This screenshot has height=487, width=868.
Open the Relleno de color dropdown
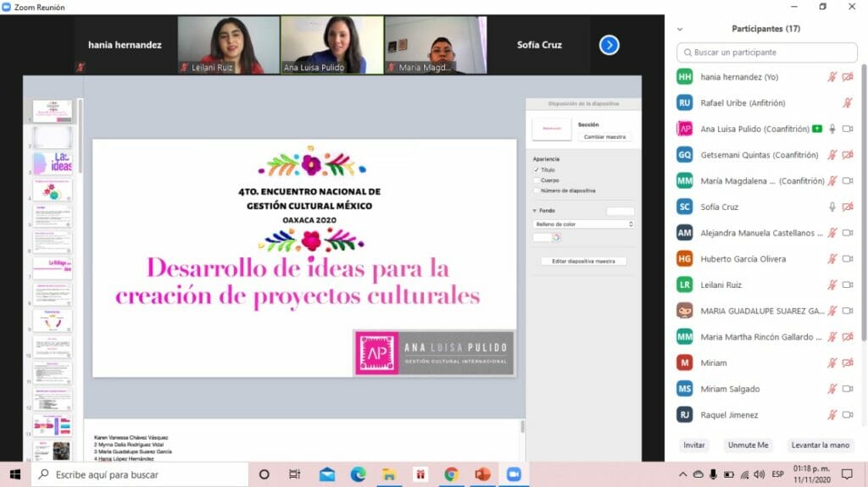(583, 224)
